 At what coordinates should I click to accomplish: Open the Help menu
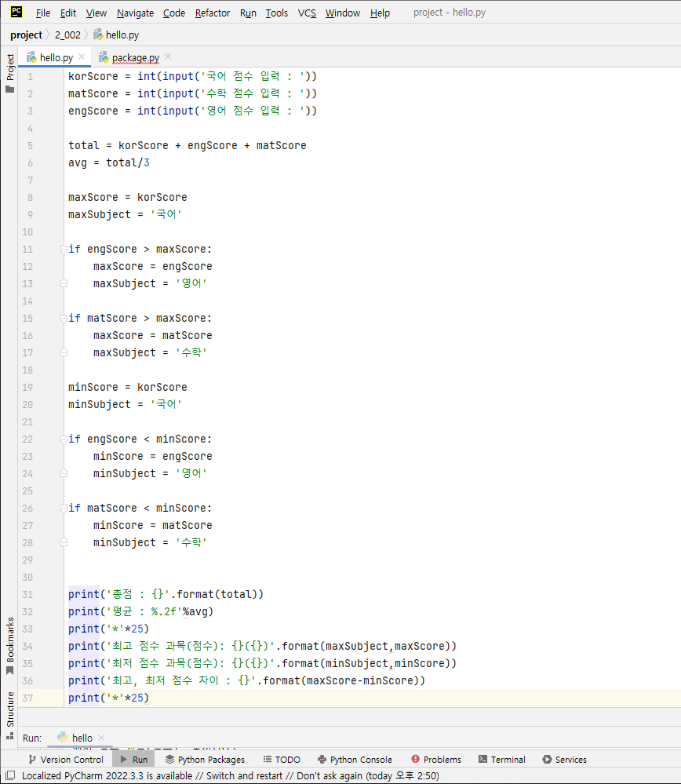[x=380, y=13]
